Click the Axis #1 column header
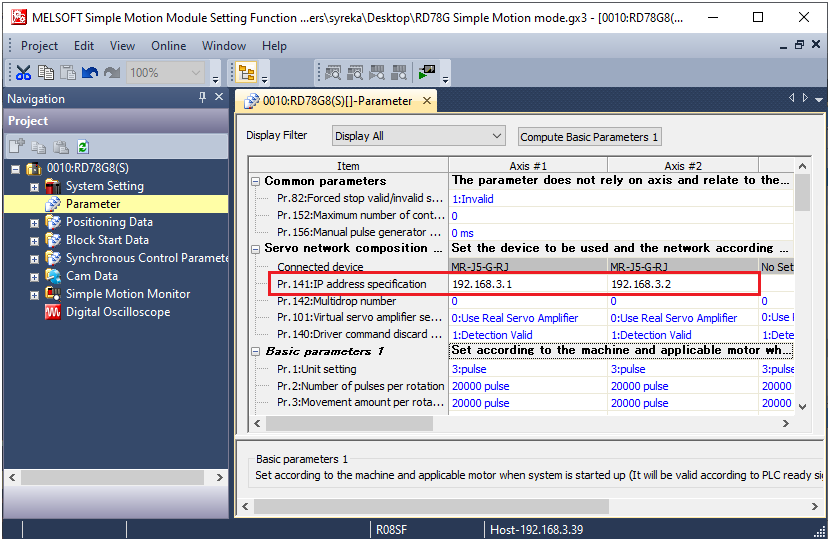 point(528,166)
